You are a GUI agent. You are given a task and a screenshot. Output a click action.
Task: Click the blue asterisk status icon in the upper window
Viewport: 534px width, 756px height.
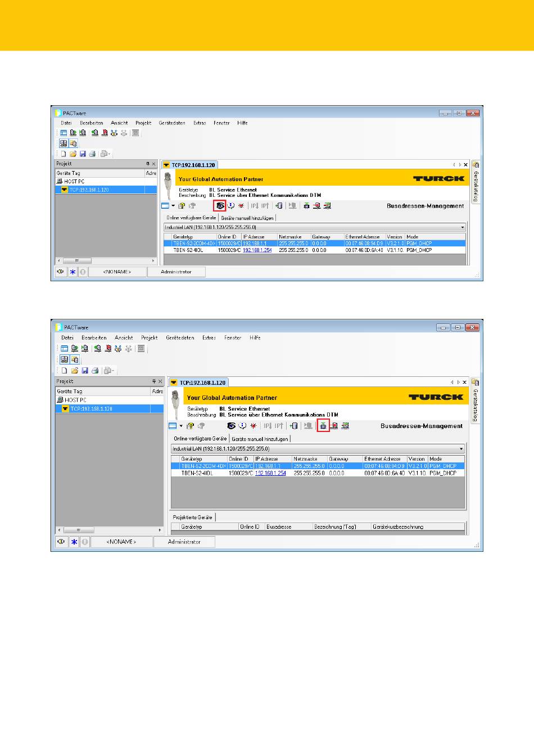point(72,272)
